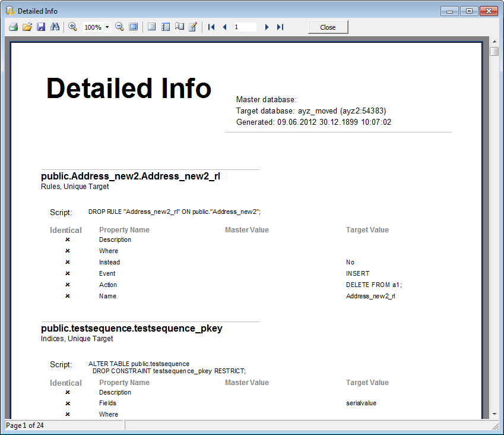Viewport: 504px width, 435px height.
Task: Open a report file using folder icon
Action: (27, 27)
